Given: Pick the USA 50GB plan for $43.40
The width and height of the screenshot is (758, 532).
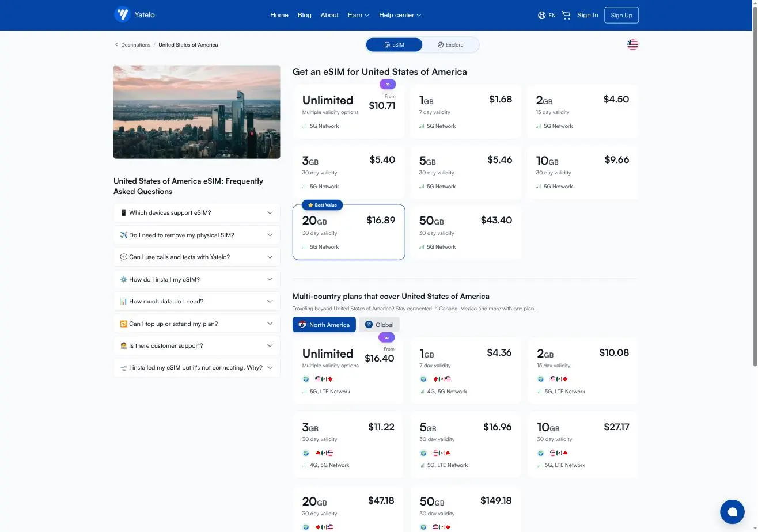Looking at the screenshot, I should [465, 233].
